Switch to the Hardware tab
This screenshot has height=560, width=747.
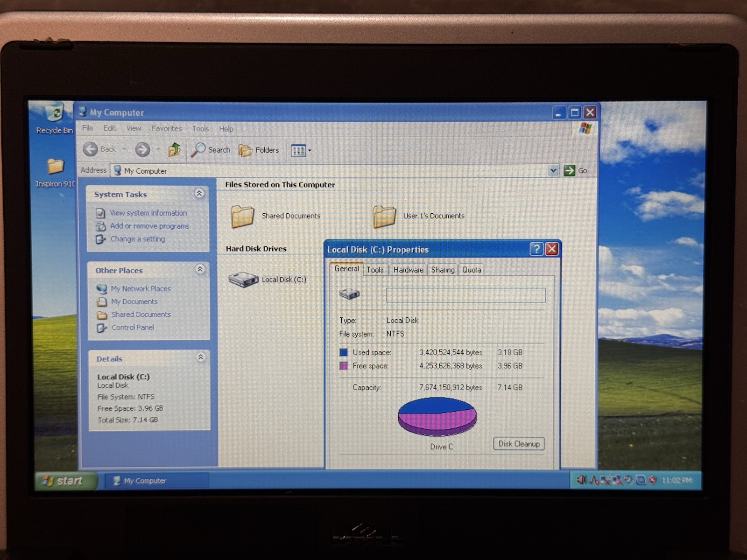click(408, 270)
